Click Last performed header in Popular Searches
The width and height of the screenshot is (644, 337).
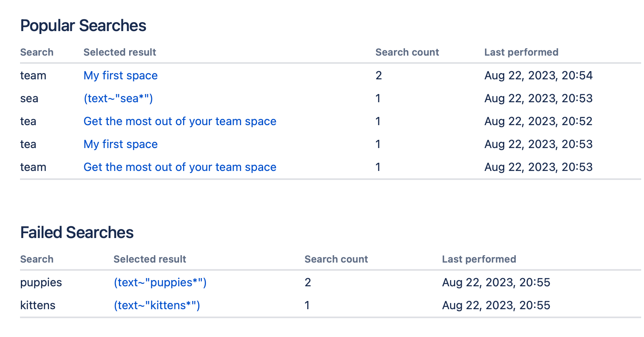[x=521, y=52]
